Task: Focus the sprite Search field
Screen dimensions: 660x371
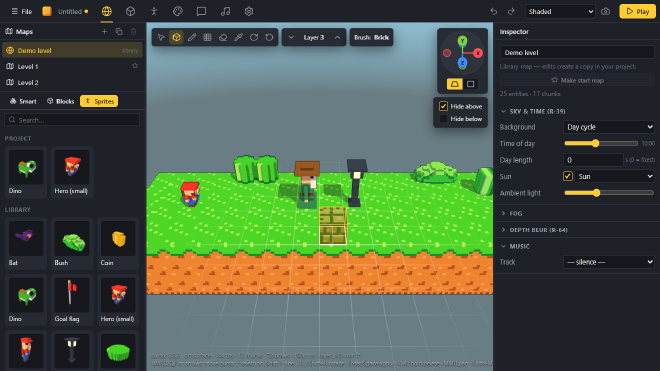Action: (x=72, y=120)
